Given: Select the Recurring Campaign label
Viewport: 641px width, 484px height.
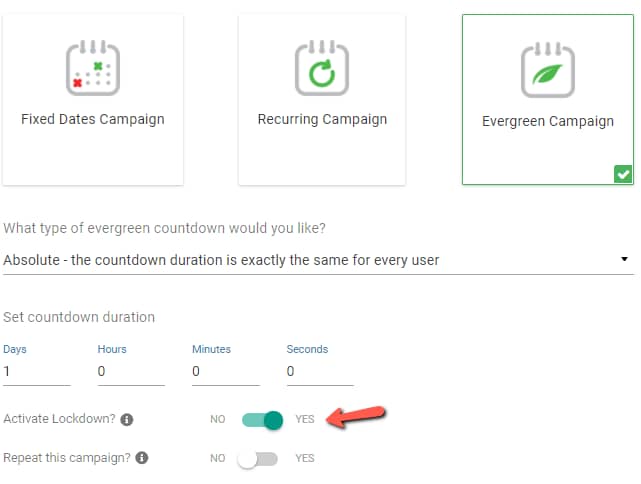Looking at the screenshot, I should pyautogui.click(x=322, y=119).
